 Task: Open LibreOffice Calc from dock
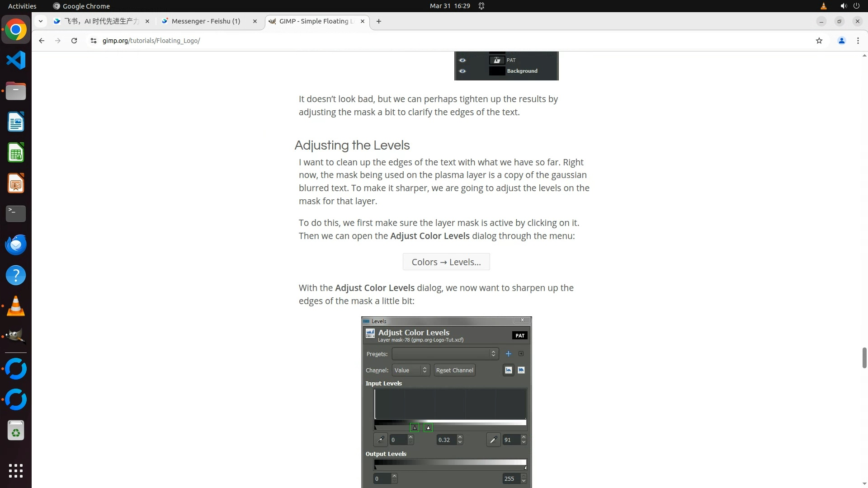click(16, 153)
